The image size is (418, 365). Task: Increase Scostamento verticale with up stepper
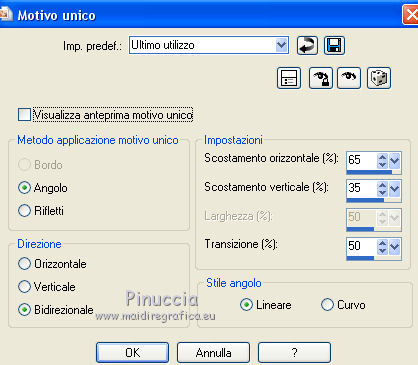click(x=382, y=185)
